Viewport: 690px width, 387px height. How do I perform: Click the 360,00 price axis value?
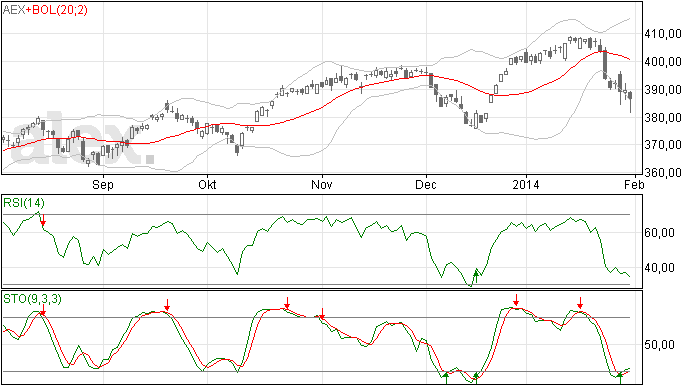click(x=663, y=173)
